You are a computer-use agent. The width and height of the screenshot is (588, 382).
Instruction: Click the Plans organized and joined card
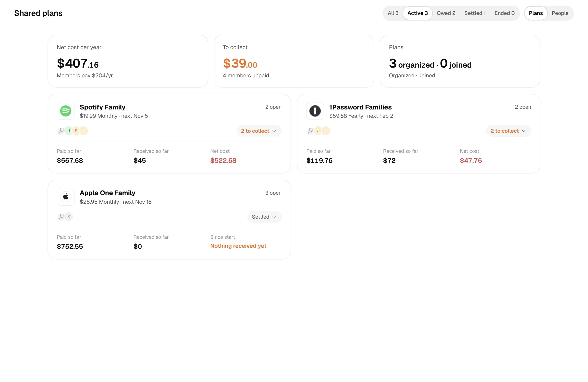point(460,61)
